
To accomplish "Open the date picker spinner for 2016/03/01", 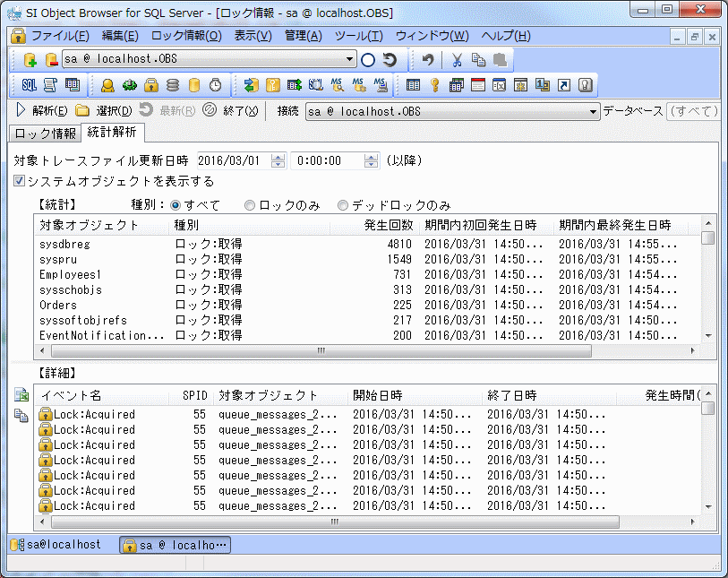I will pyautogui.click(x=278, y=160).
